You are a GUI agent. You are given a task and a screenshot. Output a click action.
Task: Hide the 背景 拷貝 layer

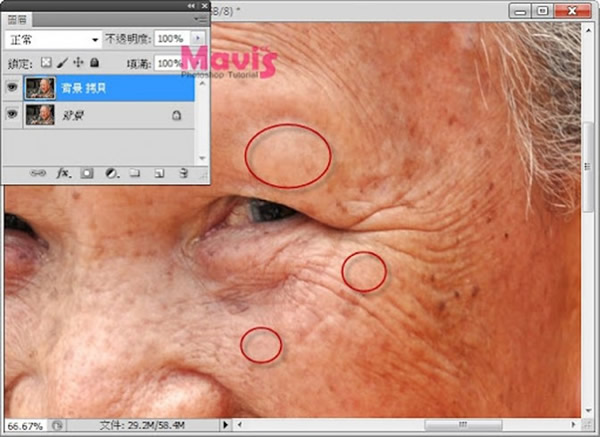click(12, 88)
